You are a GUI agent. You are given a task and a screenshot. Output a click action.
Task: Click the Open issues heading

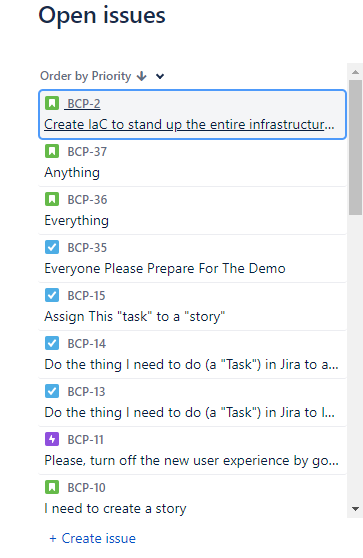102,16
